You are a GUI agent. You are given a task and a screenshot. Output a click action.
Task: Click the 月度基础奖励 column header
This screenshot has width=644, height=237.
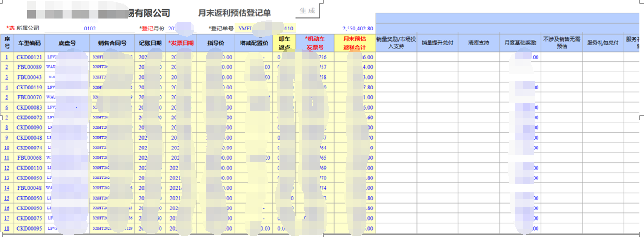[x=520, y=43]
